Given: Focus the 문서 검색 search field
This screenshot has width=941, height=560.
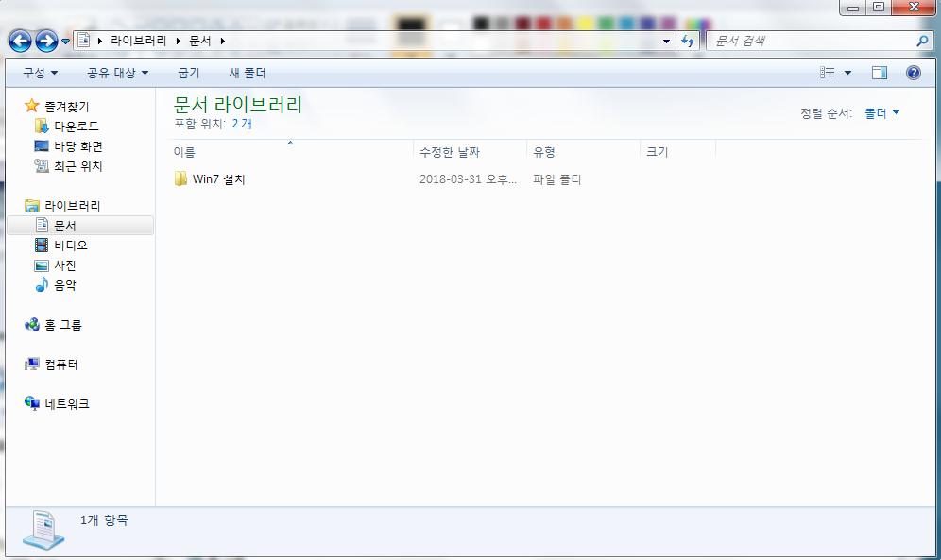Looking at the screenshot, I should (811, 41).
